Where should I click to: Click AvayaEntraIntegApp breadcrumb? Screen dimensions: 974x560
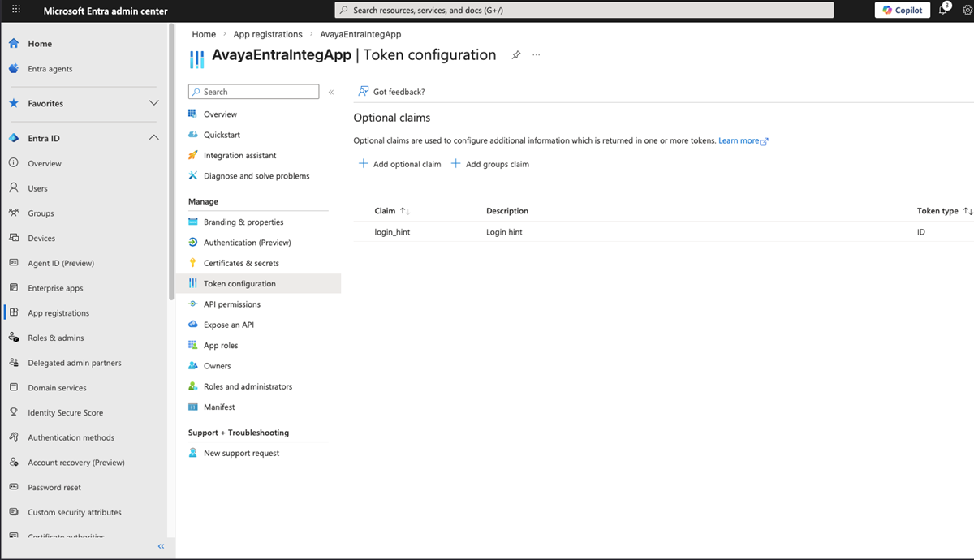[360, 34]
